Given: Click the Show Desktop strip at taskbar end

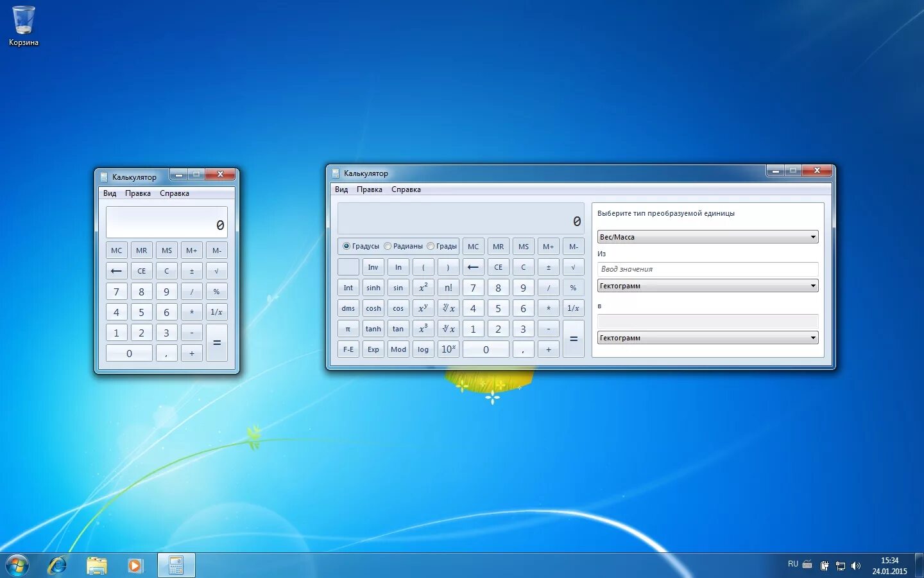Looking at the screenshot, I should 919,566.
